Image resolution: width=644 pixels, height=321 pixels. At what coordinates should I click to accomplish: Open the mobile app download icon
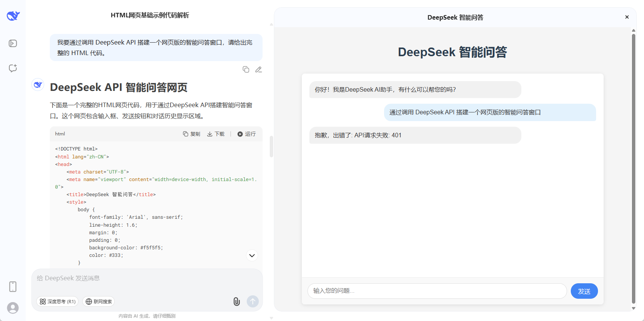pos(13,287)
